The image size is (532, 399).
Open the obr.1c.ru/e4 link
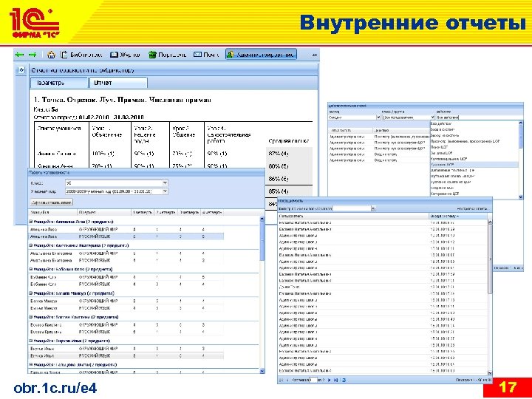tap(55, 388)
